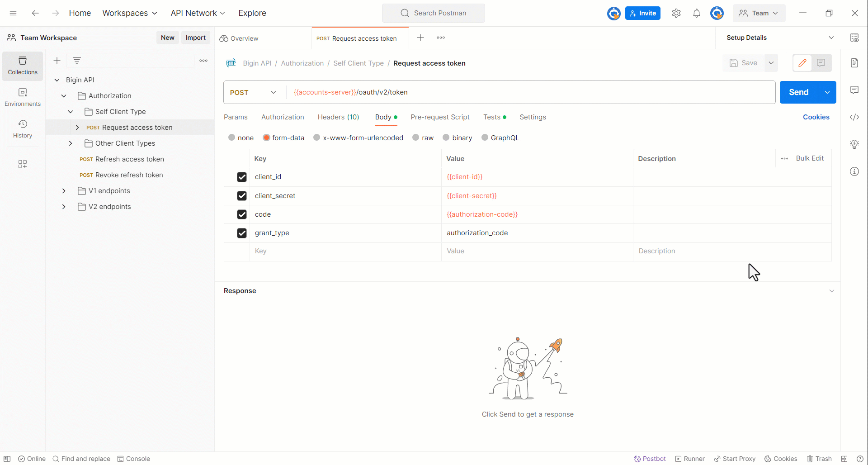This screenshot has height=465, width=868.
Task: Switch to the Tests tab
Action: point(495,117)
